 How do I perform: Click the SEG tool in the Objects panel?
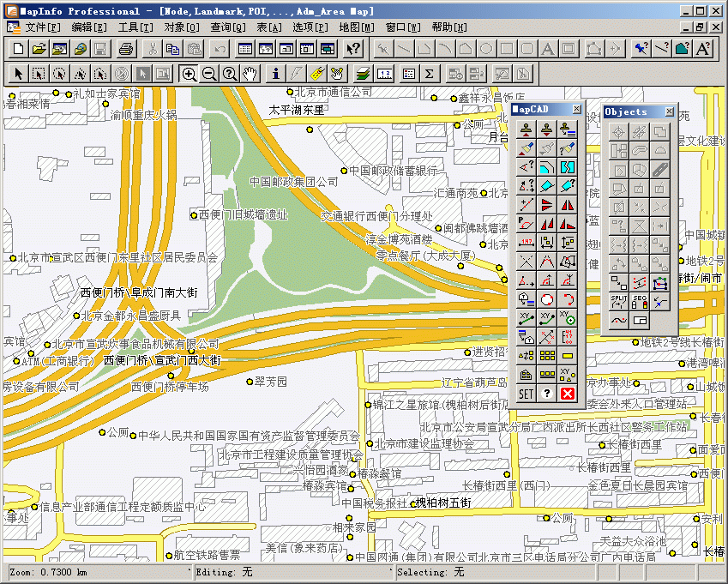point(639,301)
